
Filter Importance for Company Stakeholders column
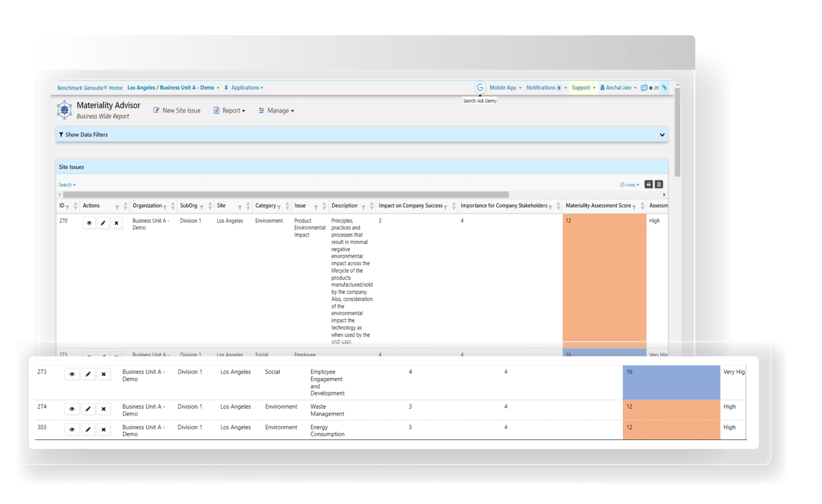point(550,207)
